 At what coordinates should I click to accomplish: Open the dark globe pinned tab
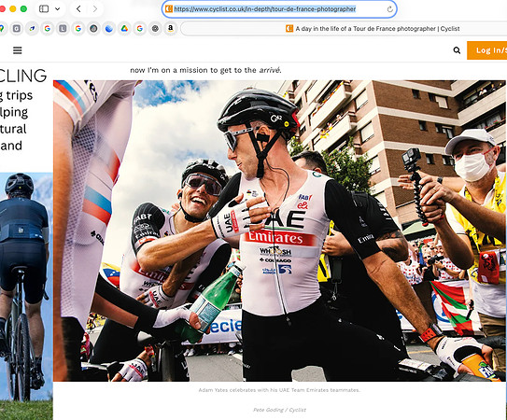93,28
